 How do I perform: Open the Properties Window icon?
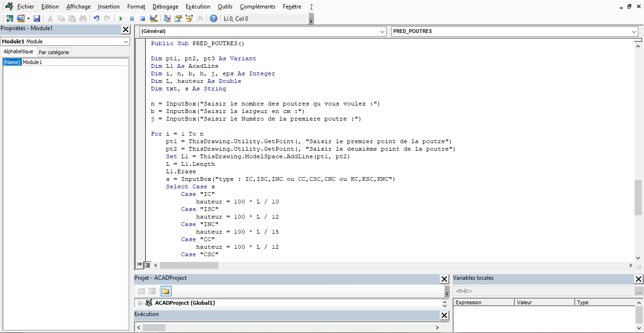178,18
